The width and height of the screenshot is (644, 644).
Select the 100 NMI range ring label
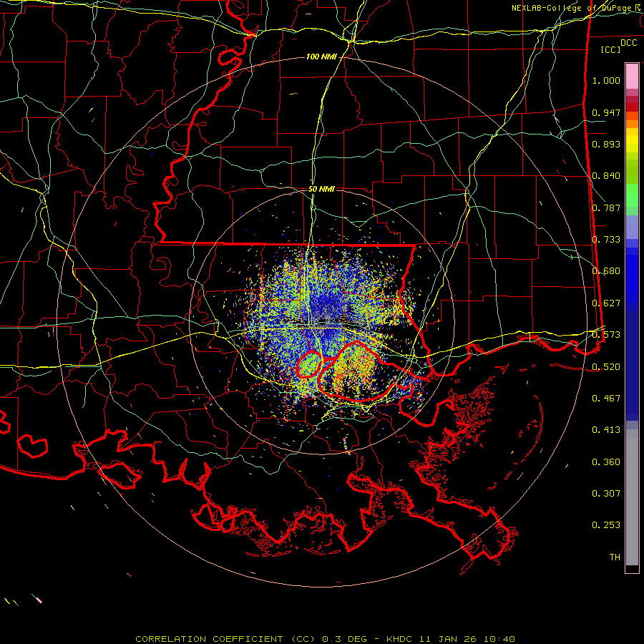tap(321, 57)
